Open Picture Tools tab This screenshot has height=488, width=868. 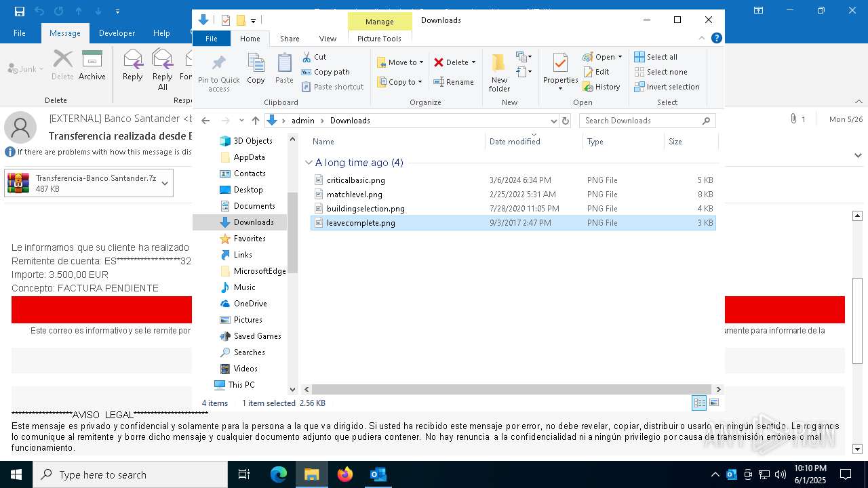379,39
